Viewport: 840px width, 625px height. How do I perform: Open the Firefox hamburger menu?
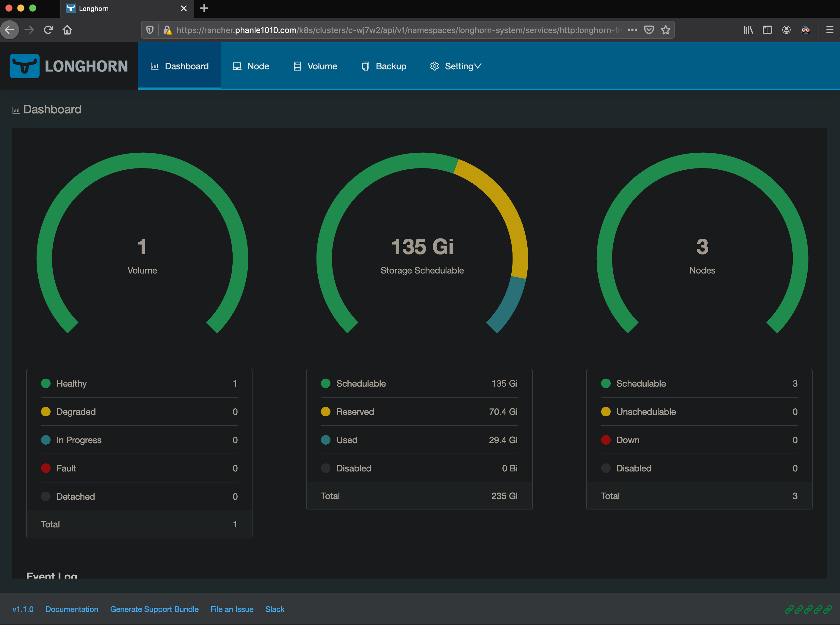click(830, 29)
